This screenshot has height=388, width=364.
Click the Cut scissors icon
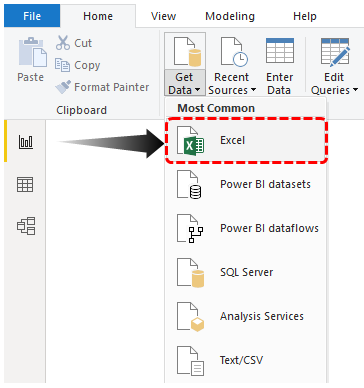pyautogui.click(x=63, y=43)
